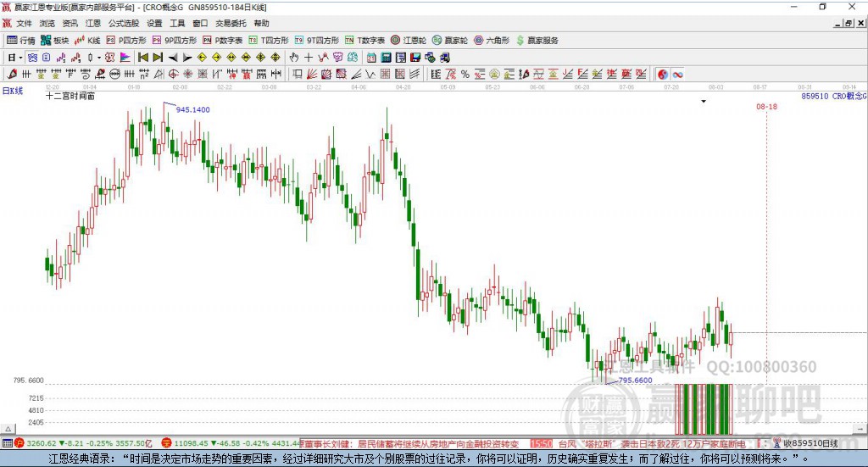Open the P四方形 square tool
This screenshot has width=868, height=467.
[x=126, y=41]
